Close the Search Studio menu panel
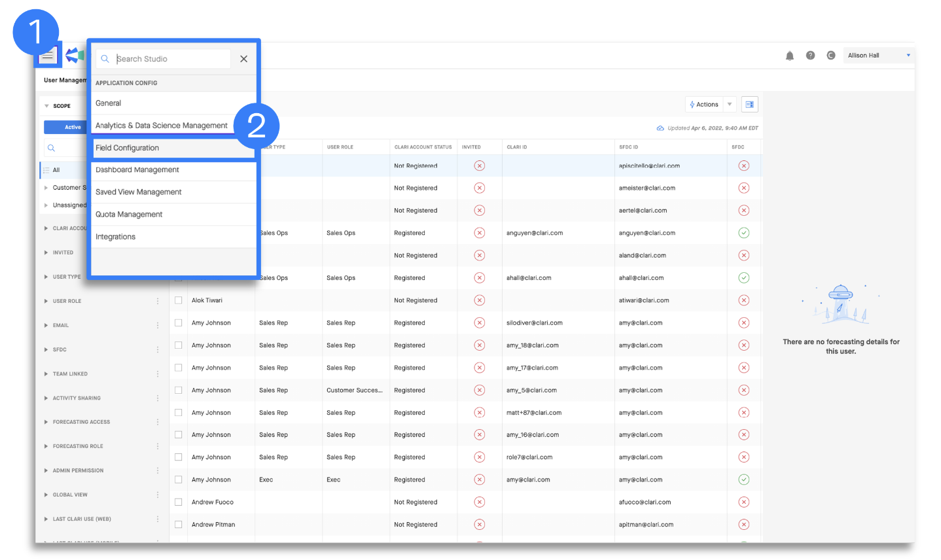This screenshot has width=941, height=560. pyautogui.click(x=243, y=59)
